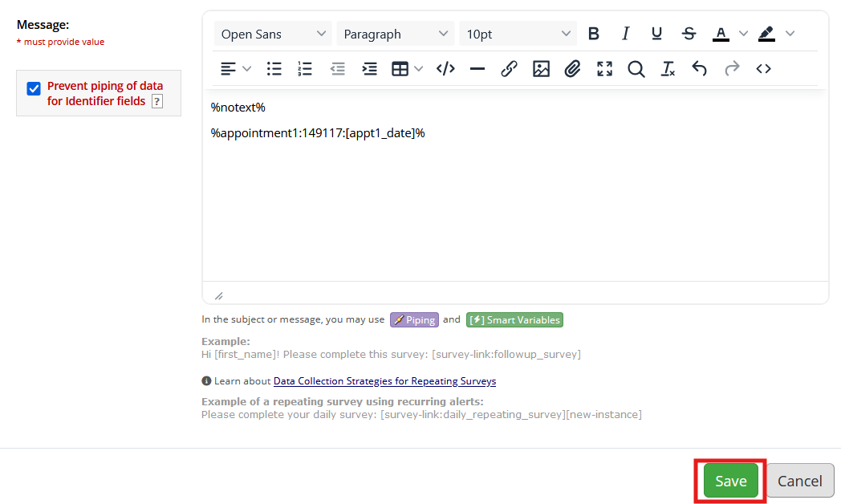Apply the background highlight color
Screen dimensions: 841x504
(766, 34)
